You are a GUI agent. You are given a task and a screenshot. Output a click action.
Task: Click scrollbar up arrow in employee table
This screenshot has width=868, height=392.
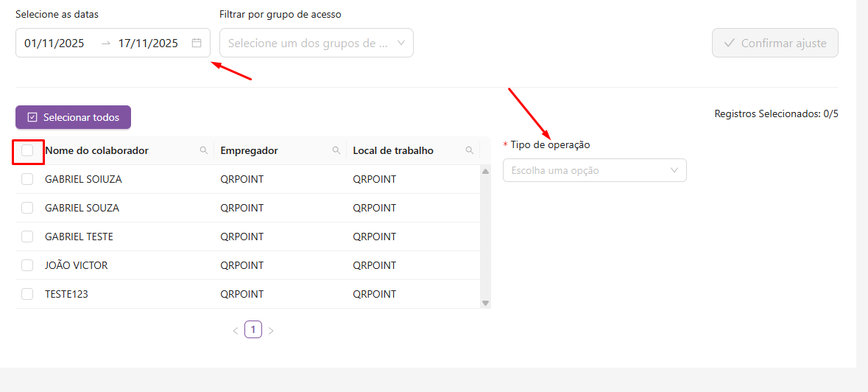click(485, 172)
